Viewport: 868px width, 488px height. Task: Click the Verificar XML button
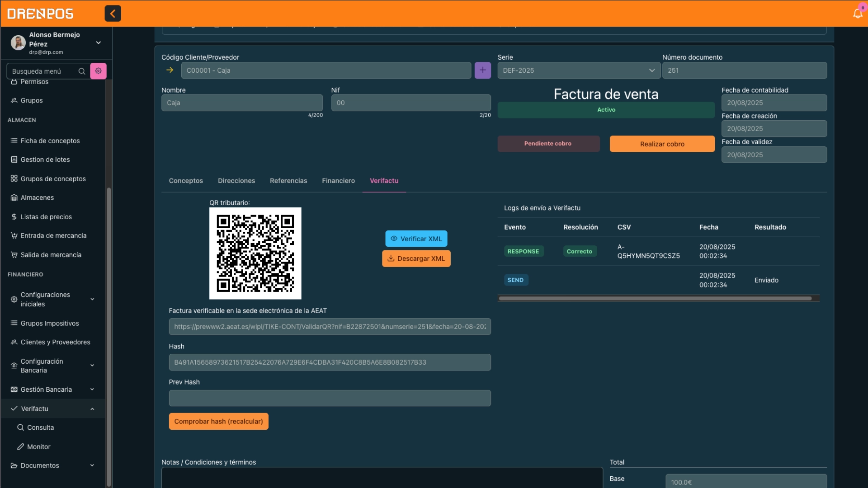click(x=416, y=239)
